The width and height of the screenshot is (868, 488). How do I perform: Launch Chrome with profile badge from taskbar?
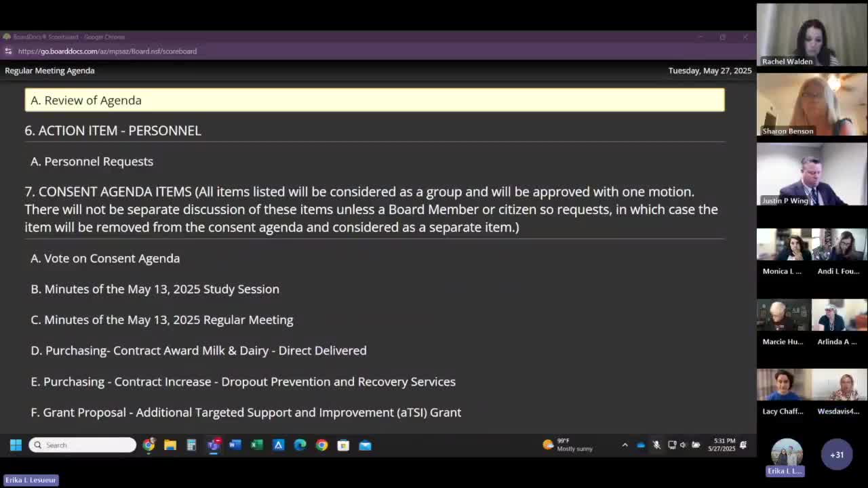pyautogui.click(x=149, y=445)
